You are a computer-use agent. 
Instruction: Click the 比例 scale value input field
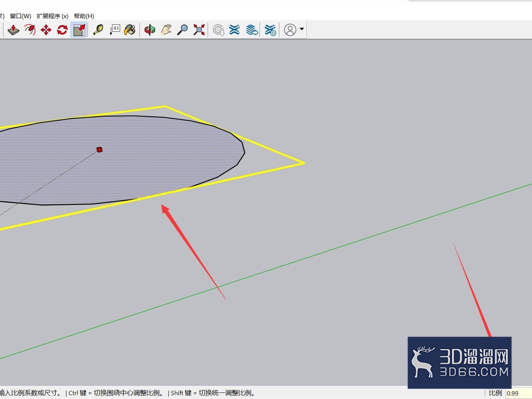click(x=519, y=393)
